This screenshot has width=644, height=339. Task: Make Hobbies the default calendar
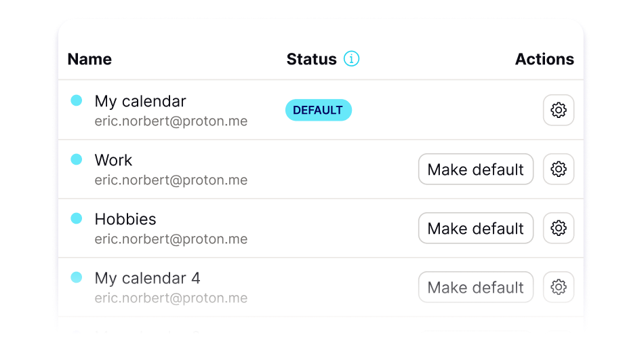coord(476,228)
